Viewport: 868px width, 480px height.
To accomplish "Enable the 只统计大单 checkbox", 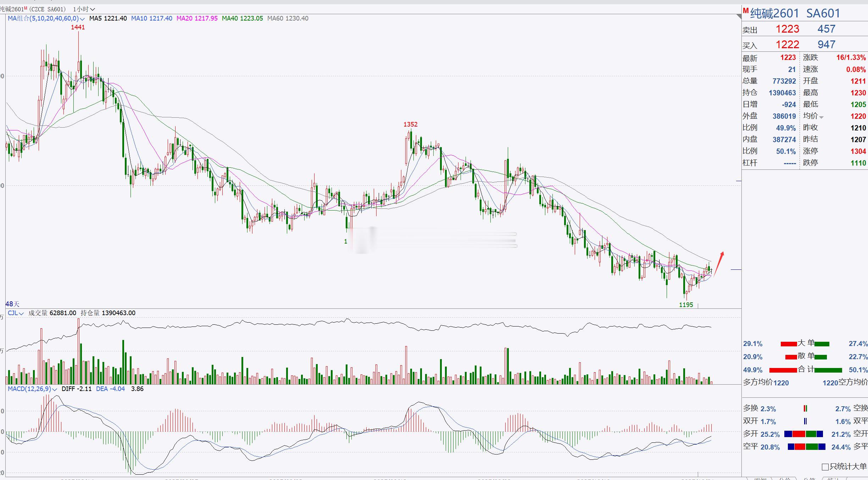I will (x=825, y=467).
